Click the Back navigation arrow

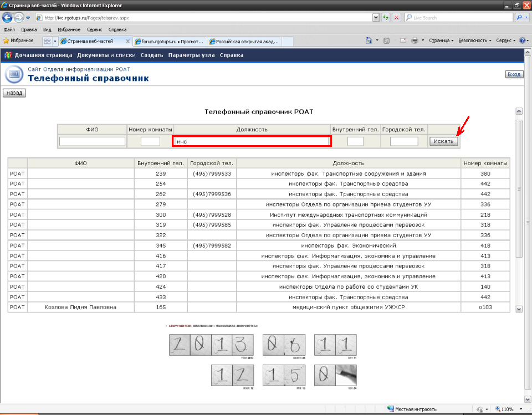click(7, 17)
